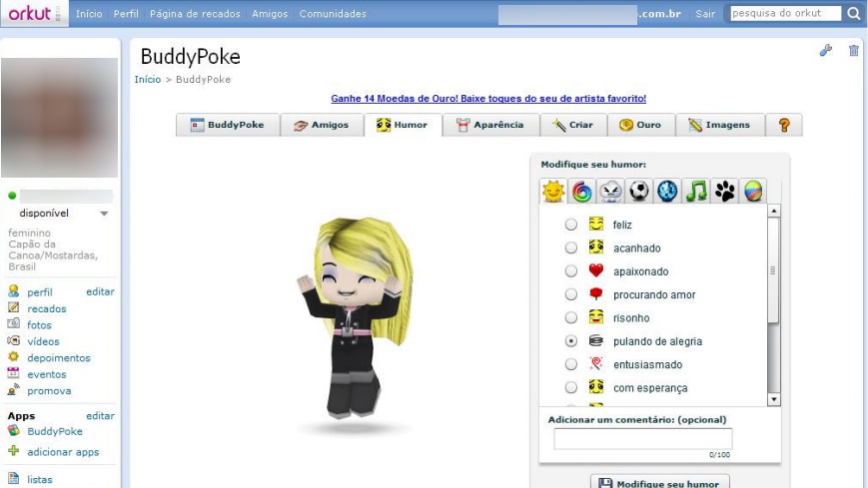The height and width of the screenshot is (488, 868).
Task: Open the Ouro tab
Action: (640, 125)
